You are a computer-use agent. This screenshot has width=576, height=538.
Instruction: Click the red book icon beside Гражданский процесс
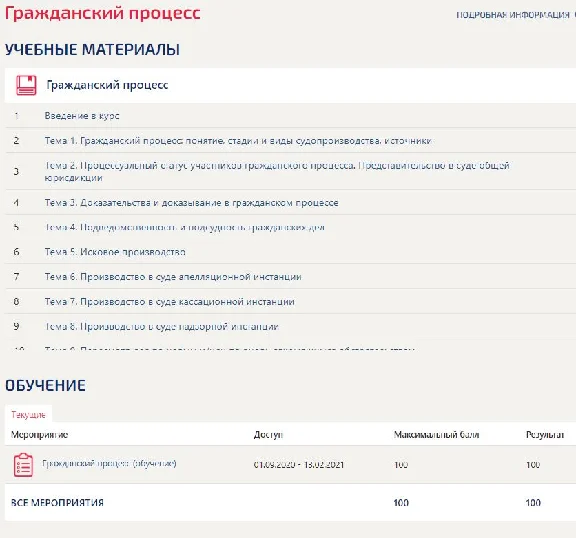click(x=26, y=85)
